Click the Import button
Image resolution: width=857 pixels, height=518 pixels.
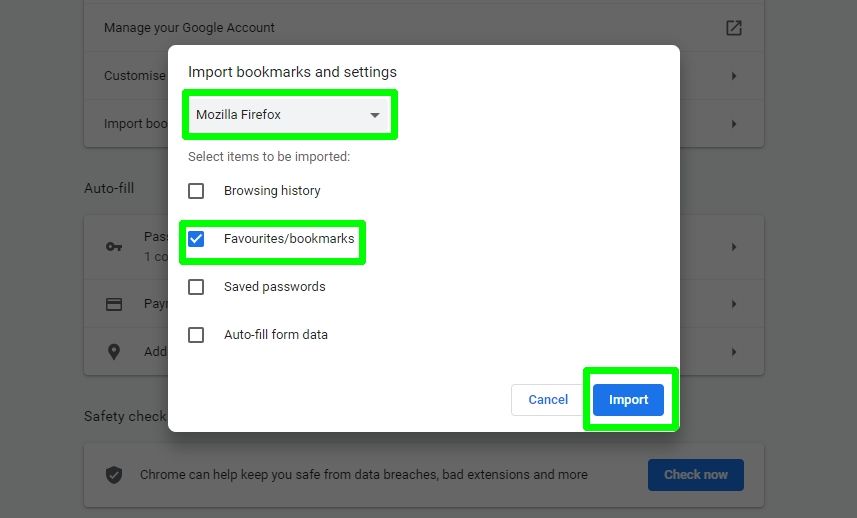pyautogui.click(x=628, y=399)
